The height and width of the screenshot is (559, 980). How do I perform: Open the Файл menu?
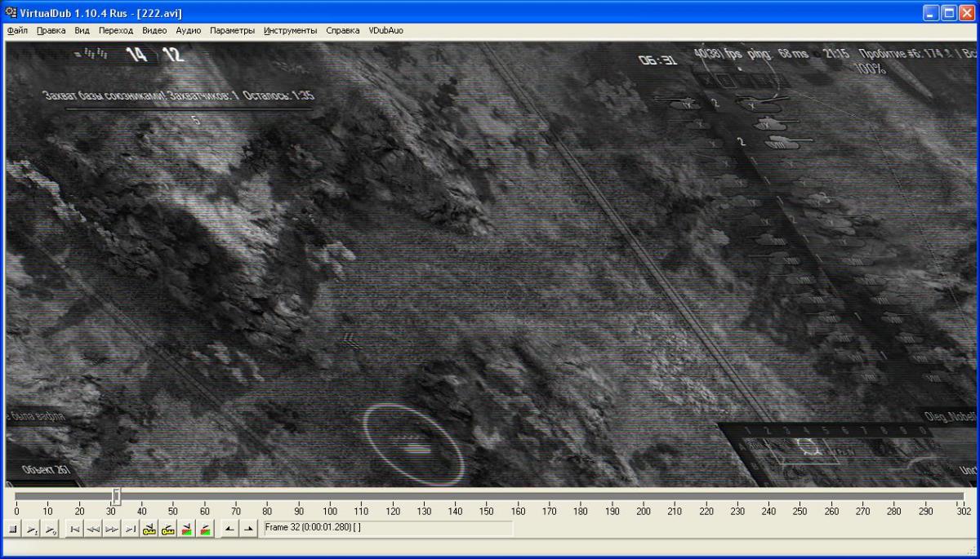[x=17, y=30]
